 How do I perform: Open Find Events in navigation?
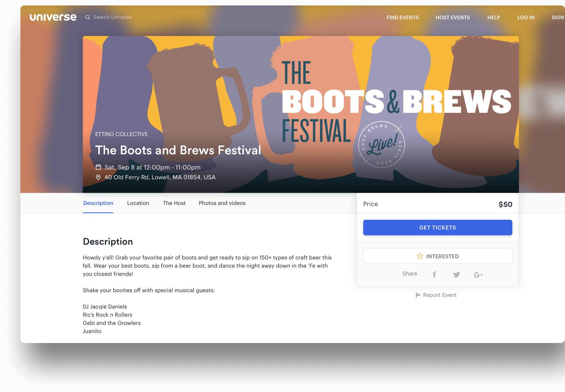point(402,17)
